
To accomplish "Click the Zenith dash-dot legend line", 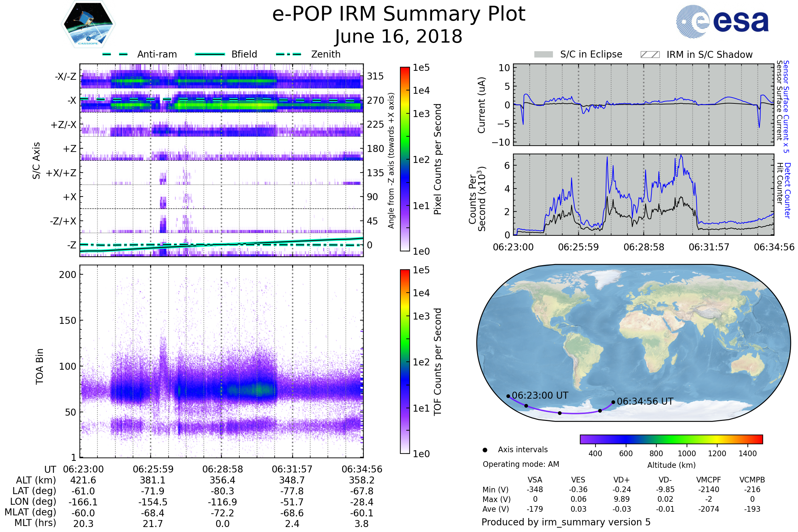I will click(288, 54).
